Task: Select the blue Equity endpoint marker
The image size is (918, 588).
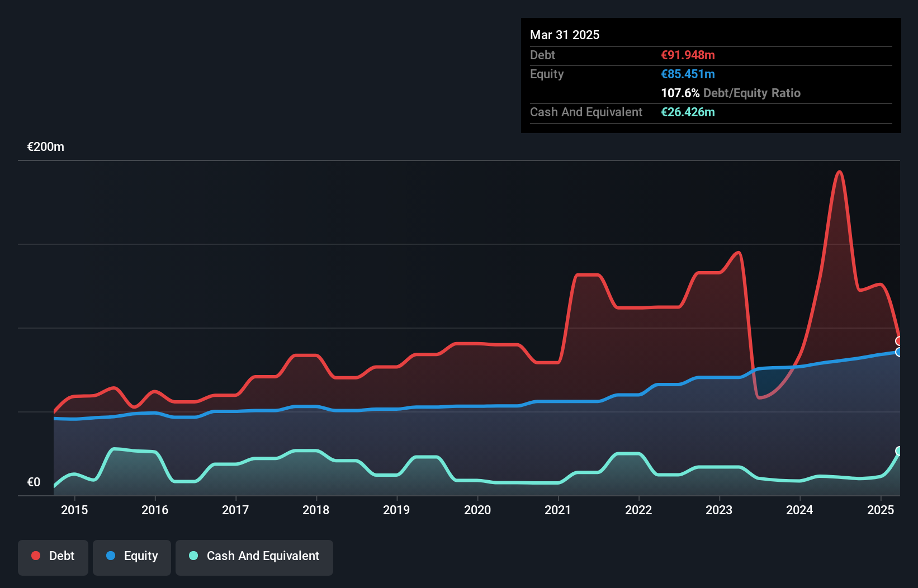Action: pos(899,352)
